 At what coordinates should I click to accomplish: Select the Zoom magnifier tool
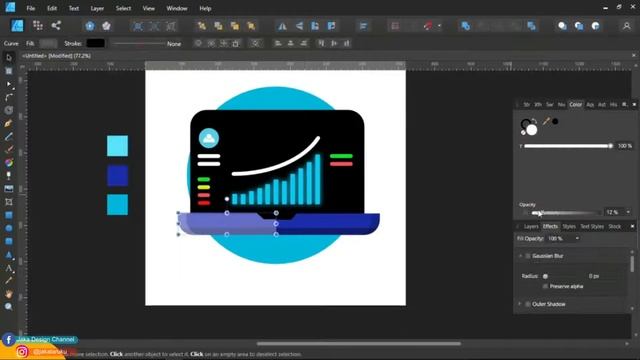point(9,307)
